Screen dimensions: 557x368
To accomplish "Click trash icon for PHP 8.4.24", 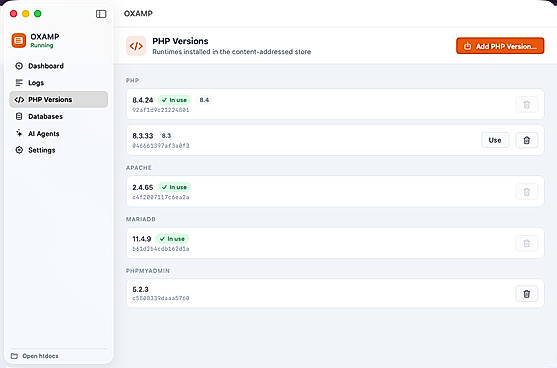I will [x=526, y=104].
